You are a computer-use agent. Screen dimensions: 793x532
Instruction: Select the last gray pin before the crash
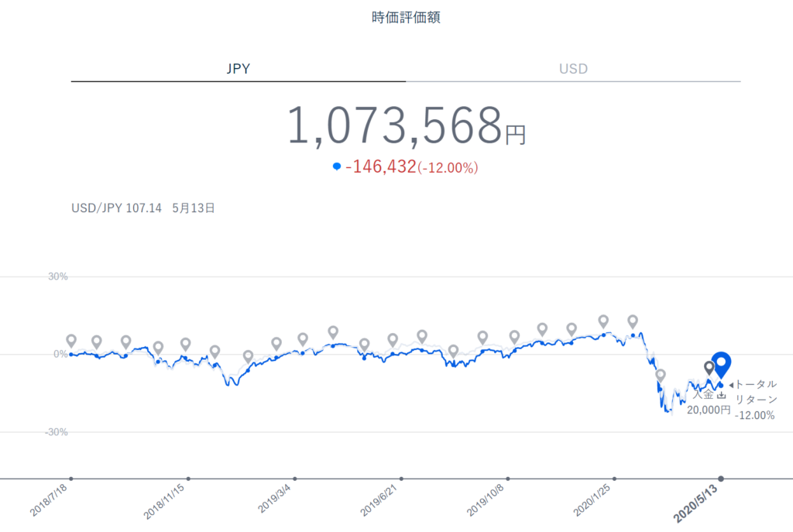(633, 321)
